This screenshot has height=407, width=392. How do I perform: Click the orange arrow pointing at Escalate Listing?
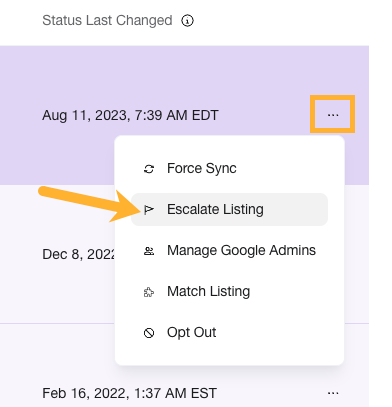coord(90,204)
